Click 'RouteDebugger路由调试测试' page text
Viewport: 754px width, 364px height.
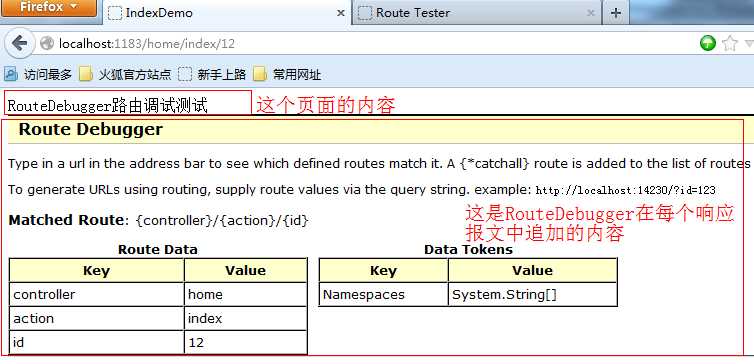[108, 105]
